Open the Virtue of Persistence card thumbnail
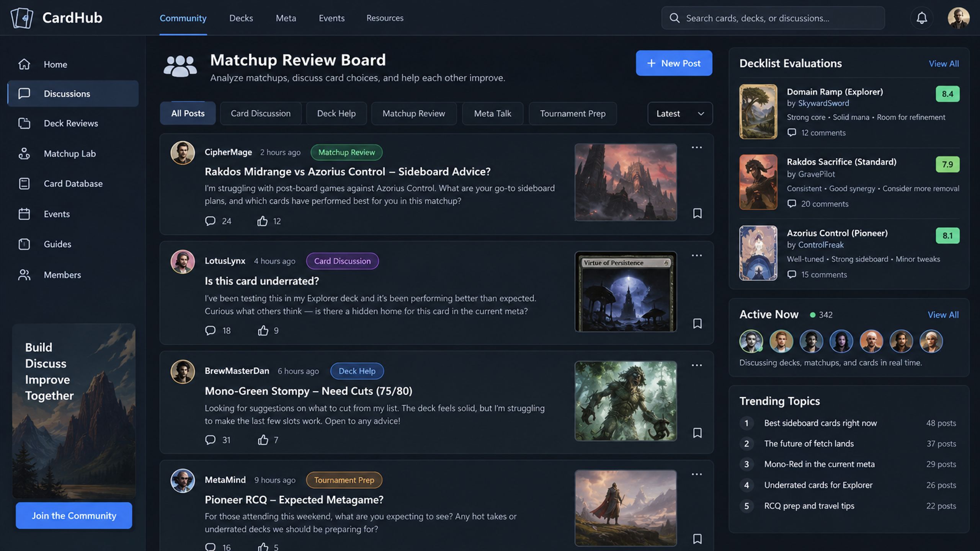Image resolution: width=980 pixels, height=551 pixels. tap(626, 292)
